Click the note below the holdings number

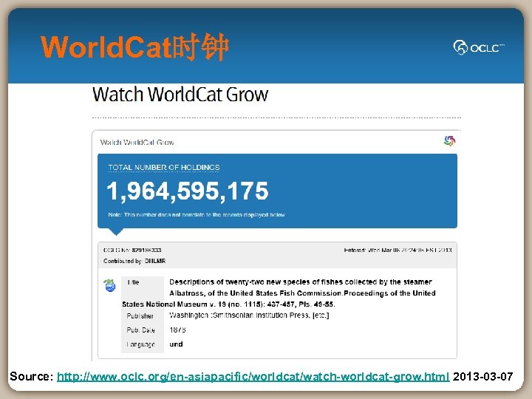pyautogui.click(x=197, y=215)
